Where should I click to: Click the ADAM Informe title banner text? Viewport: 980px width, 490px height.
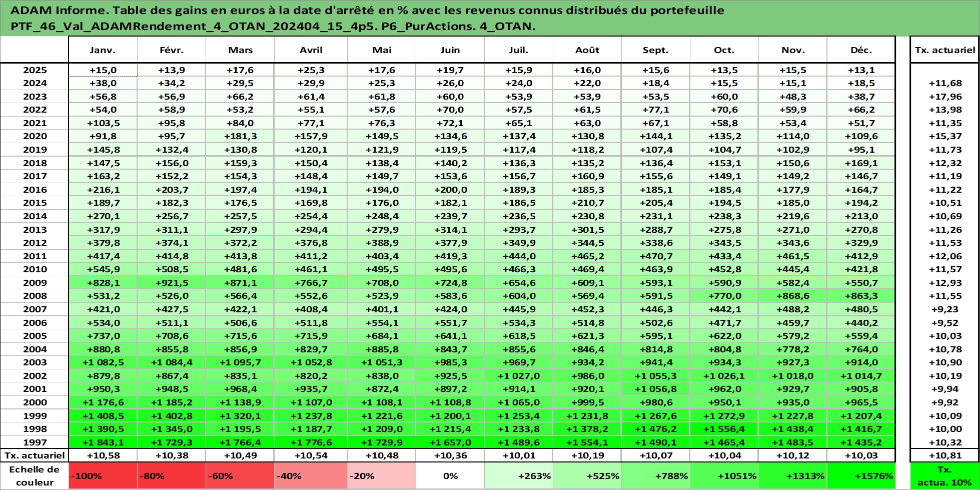(367, 18)
